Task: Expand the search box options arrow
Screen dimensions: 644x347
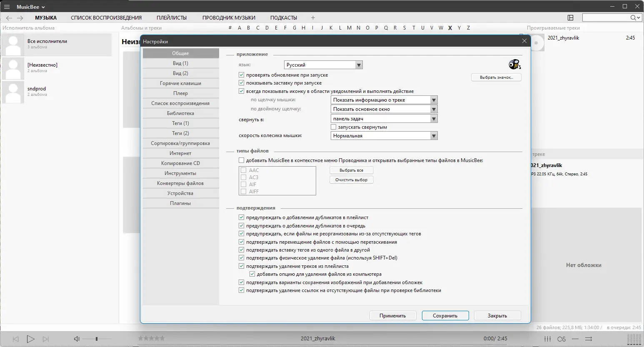Action: pyautogui.click(x=639, y=18)
